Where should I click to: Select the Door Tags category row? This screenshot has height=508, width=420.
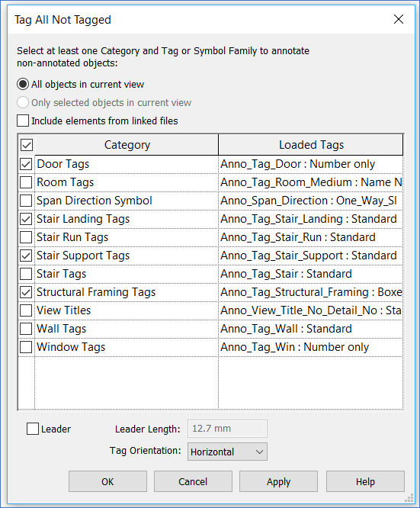click(127, 164)
